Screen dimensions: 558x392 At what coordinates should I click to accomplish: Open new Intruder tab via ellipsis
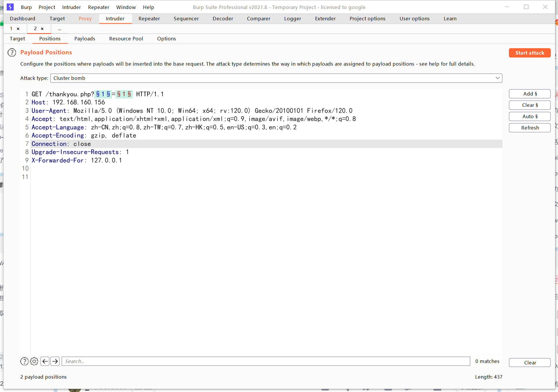[x=59, y=29]
